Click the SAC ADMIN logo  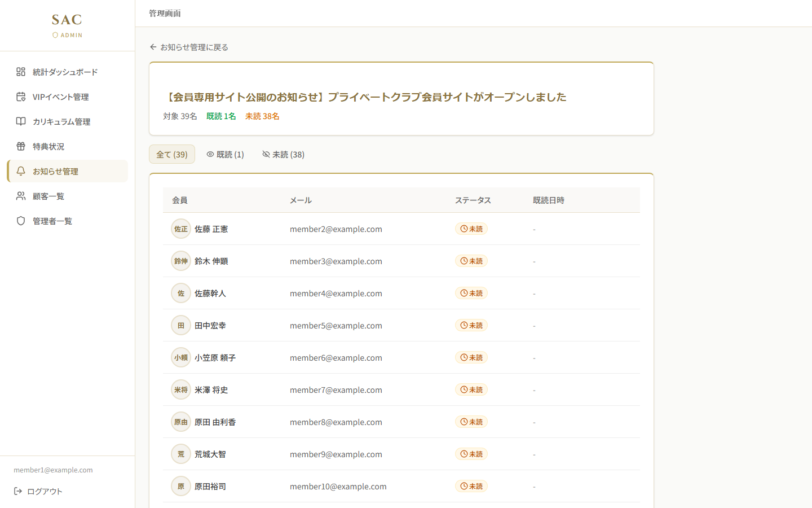point(67,25)
